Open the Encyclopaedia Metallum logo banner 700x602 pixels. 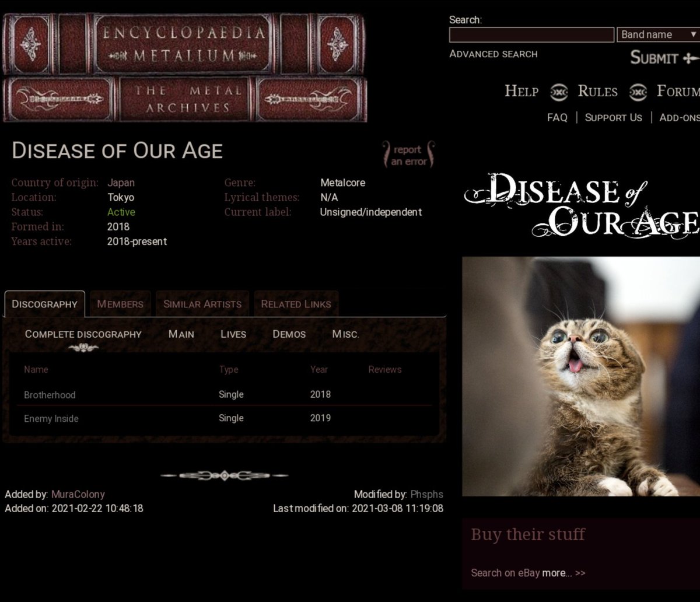(x=185, y=68)
